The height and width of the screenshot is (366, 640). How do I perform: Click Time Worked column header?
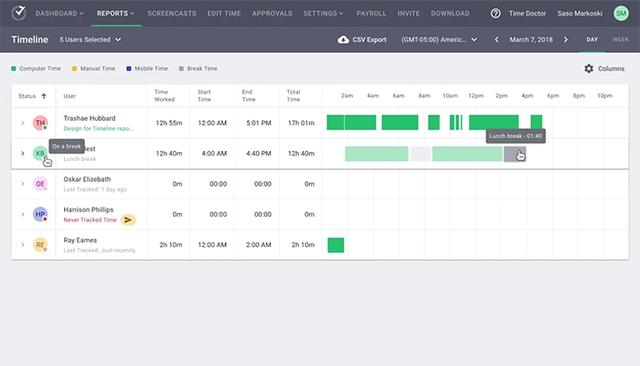click(x=164, y=96)
